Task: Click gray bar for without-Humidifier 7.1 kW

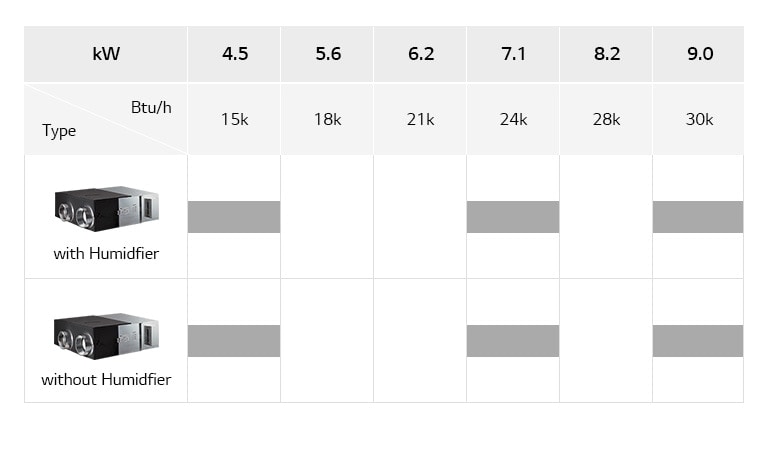Action: pyautogui.click(x=513, y=341)
